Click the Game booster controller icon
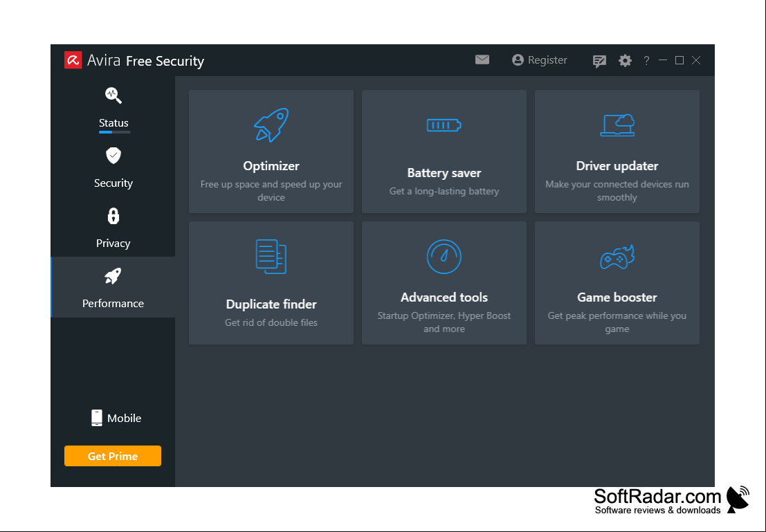 617,257
